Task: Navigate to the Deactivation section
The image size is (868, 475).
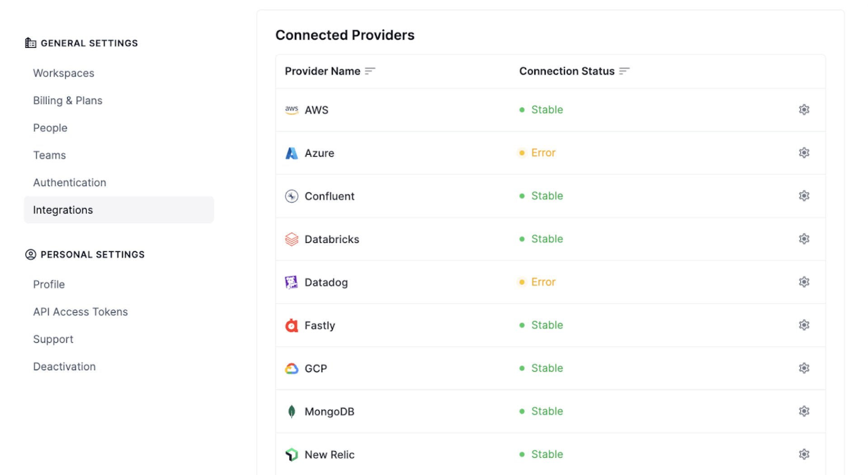Action: (x=65, y=367)
